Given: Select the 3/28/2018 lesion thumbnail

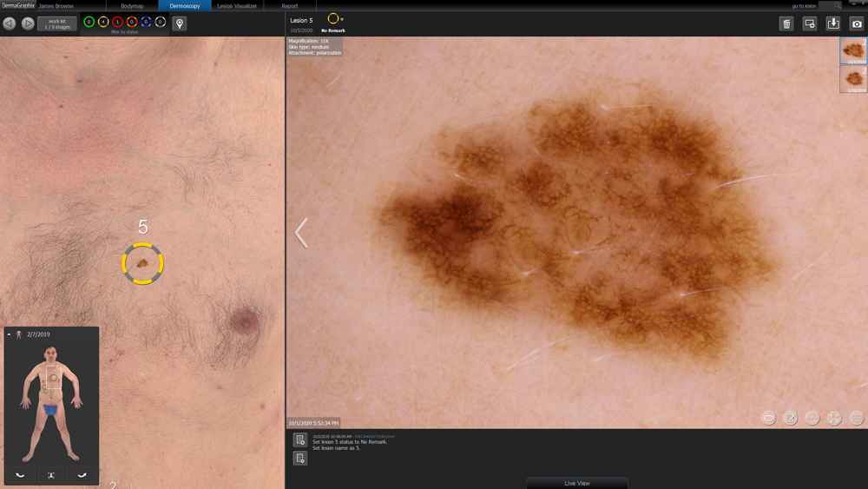Looking at the screenshot, I should pyautogui.click(x=853, y=80).
